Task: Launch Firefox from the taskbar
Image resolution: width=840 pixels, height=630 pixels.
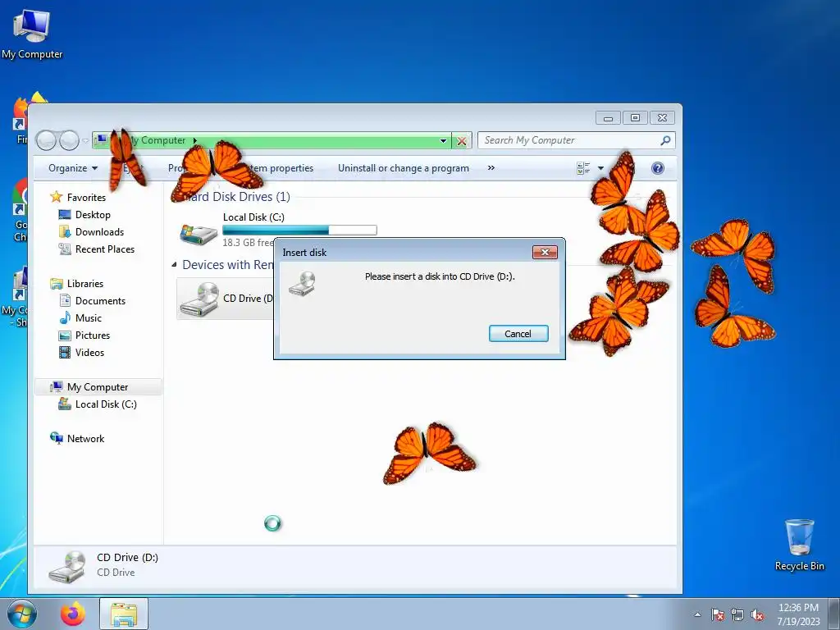Action: (72, 614)
